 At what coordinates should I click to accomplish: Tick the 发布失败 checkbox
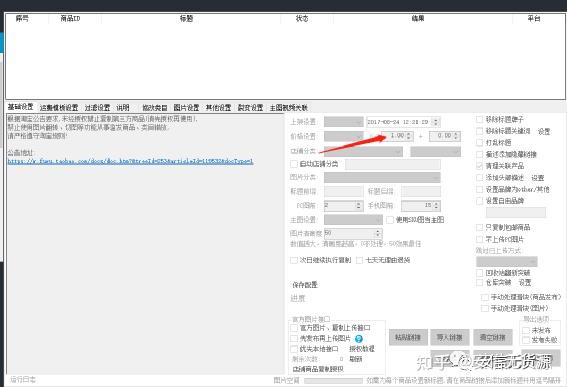click(x=526, y=340)
